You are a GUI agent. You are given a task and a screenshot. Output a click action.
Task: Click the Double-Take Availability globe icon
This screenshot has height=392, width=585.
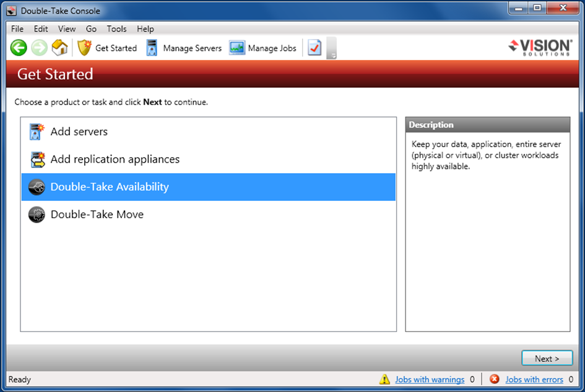(x=37, y=187)
